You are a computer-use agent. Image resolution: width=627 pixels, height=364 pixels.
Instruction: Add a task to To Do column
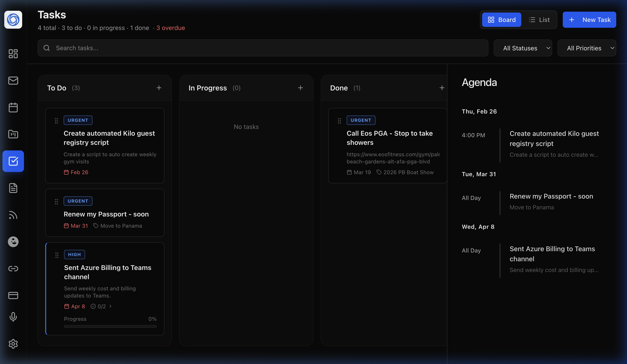point(159,88)
